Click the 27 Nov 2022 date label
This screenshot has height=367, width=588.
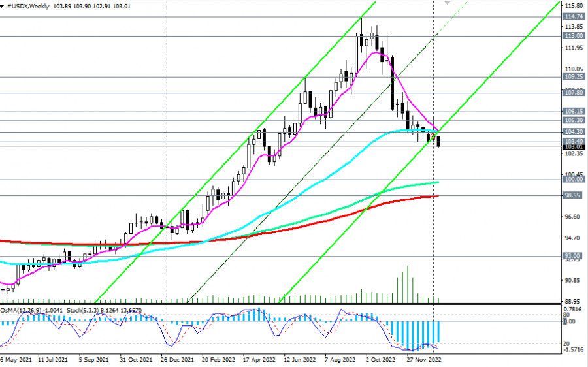point(423,360)
